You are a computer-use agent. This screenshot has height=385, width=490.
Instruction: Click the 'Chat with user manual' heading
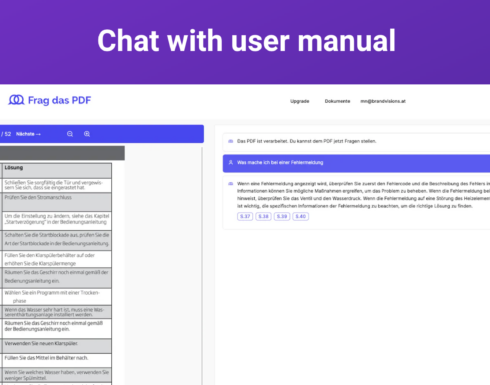246,41
